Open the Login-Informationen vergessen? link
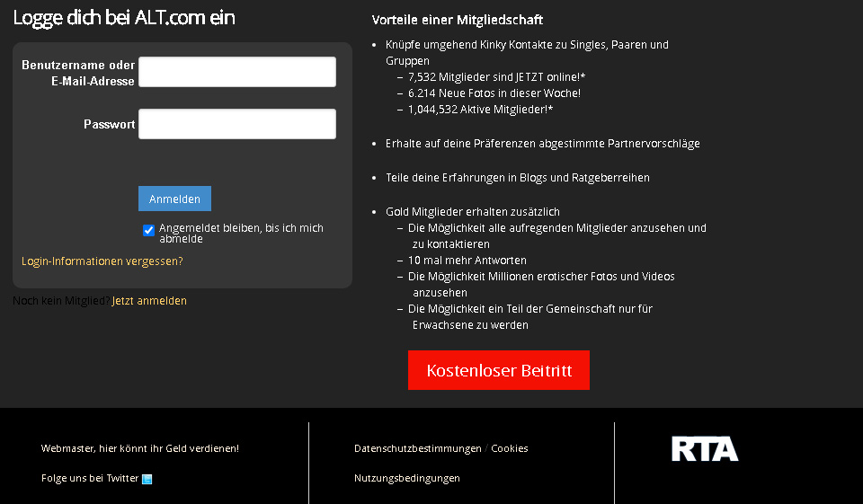Screen dimensions: 863x504 coord(102,261)
